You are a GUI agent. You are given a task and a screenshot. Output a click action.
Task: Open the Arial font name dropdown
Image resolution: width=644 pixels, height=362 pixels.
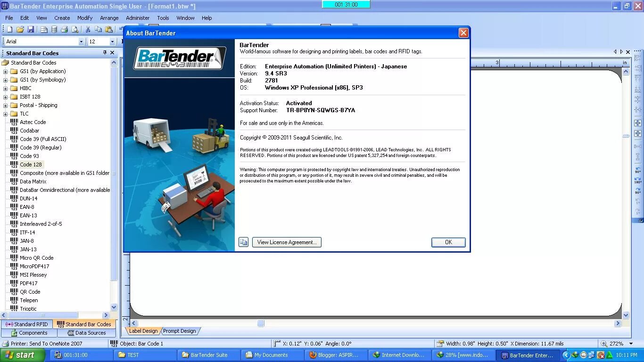(x=81, y=41)
